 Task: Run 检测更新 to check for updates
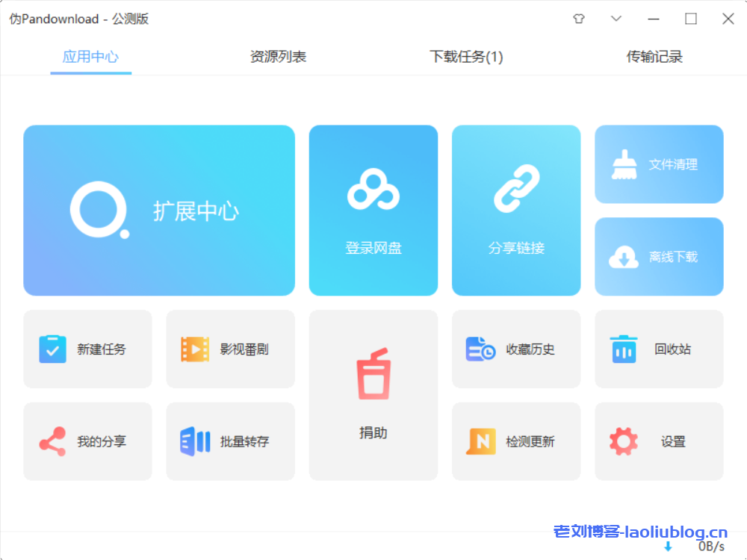(515, 441)
